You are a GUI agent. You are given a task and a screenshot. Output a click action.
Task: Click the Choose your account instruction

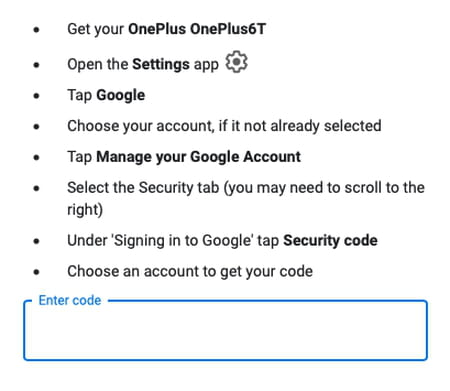point(224,126)
